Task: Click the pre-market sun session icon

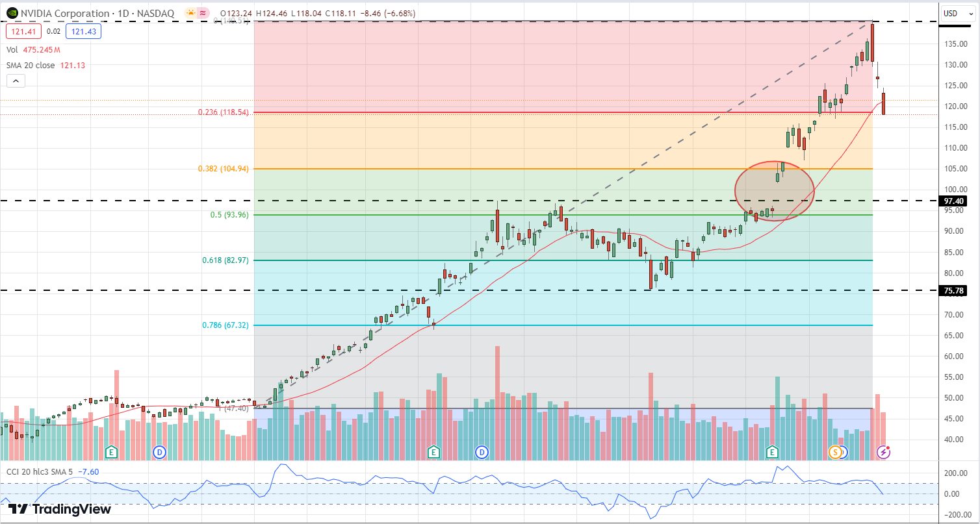Action: (x=192, y=13)
